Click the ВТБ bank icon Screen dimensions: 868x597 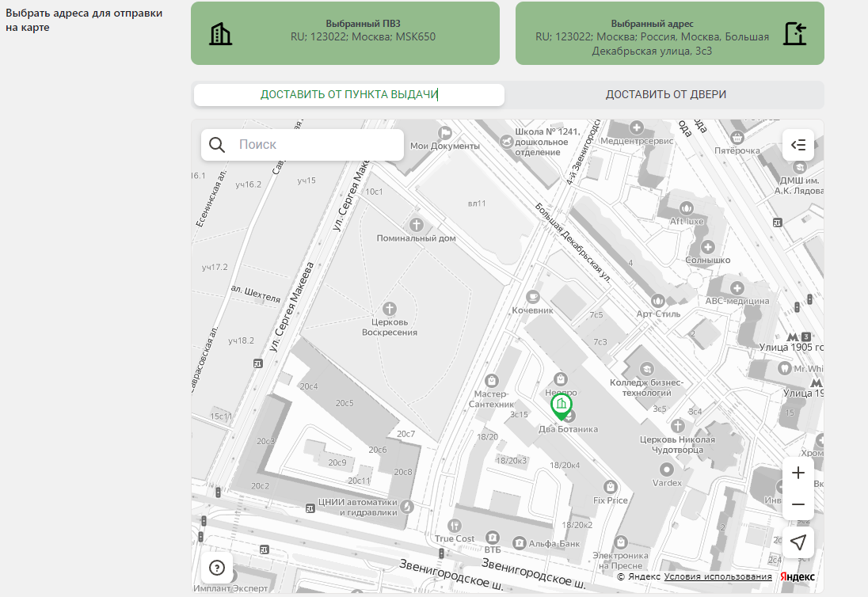[492, 537]
